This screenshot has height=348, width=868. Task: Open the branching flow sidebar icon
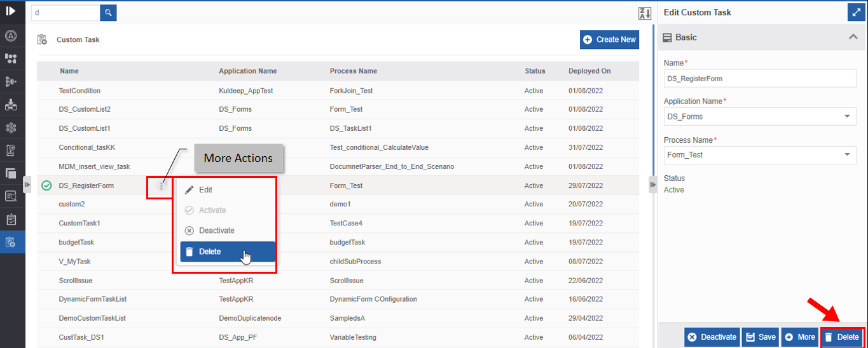11,81
